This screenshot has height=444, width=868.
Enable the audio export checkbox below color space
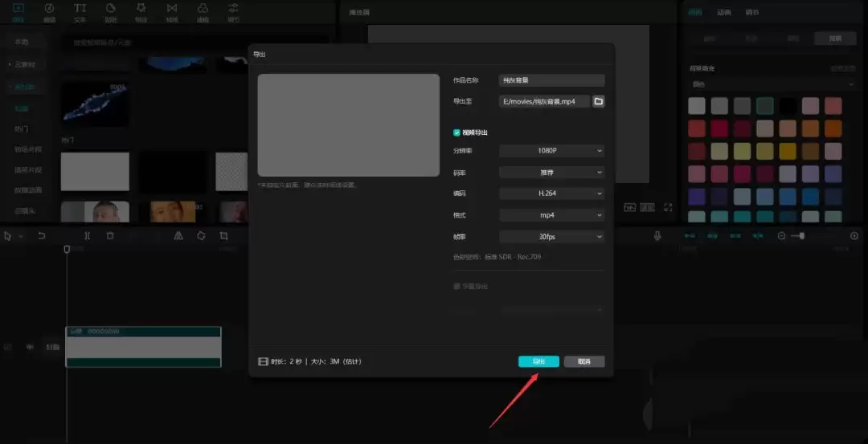coord(457,286)
